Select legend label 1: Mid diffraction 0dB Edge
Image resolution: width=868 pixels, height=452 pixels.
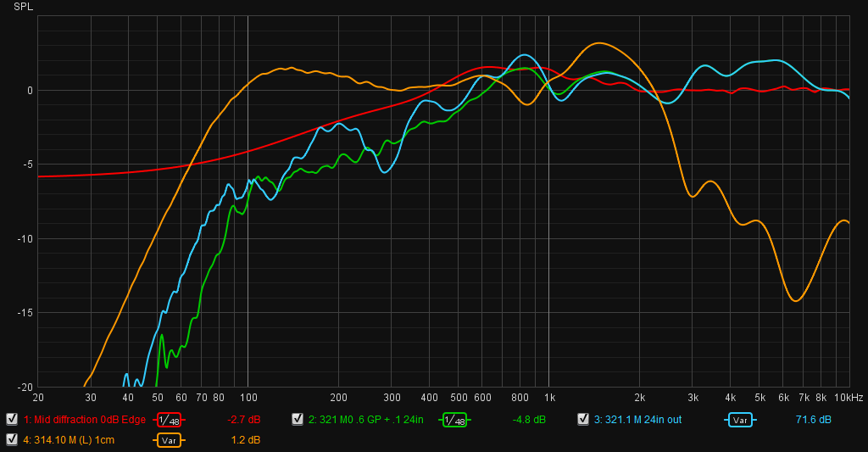point(85,420)
